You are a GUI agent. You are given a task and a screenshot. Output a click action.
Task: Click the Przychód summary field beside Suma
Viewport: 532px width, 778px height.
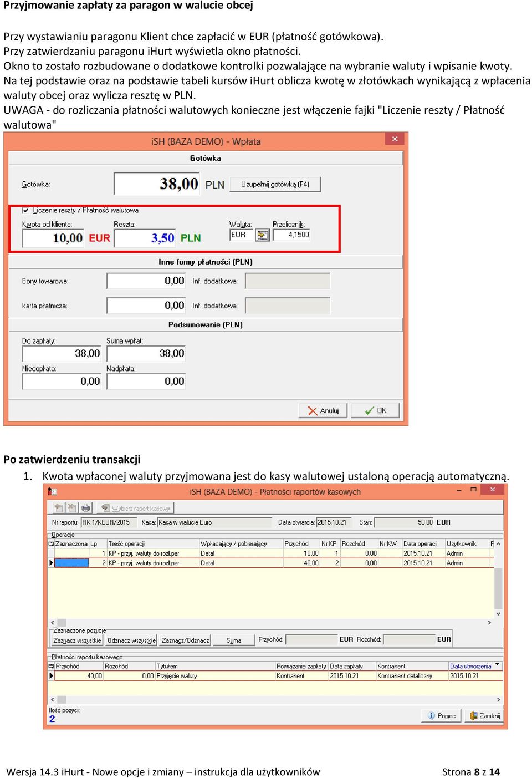pos(311,640)
